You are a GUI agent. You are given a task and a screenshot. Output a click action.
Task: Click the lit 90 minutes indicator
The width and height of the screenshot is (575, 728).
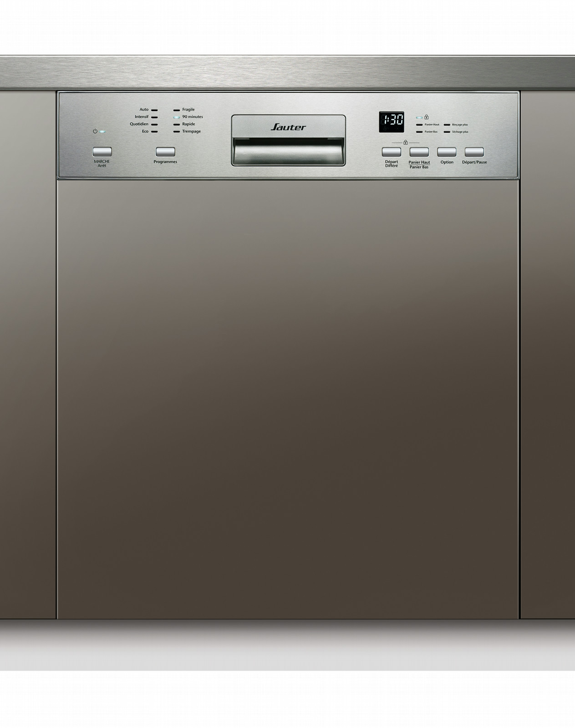click(176, 117)
